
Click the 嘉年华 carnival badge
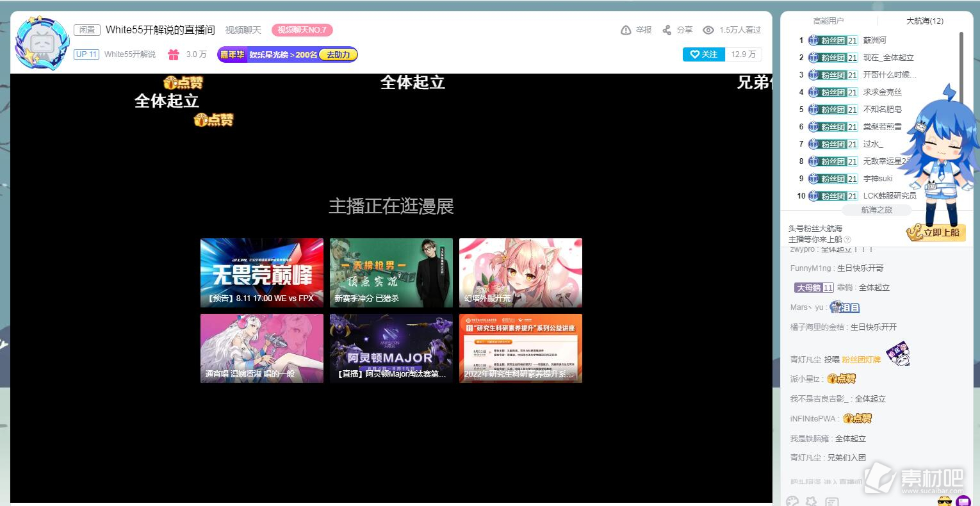point(232,55)
